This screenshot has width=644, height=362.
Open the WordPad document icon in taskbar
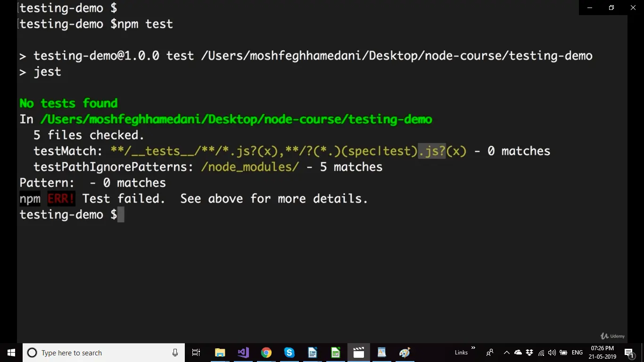[x=382, y=353]
